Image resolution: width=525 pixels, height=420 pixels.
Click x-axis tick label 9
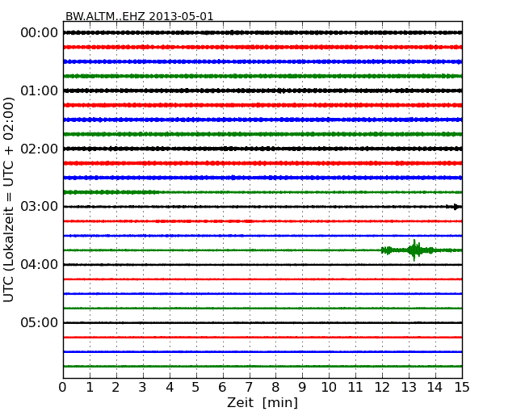(302, 388)
